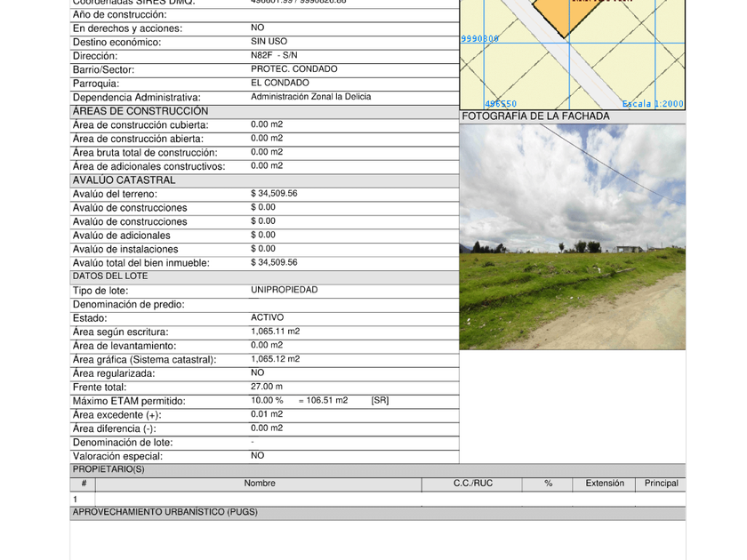Select 'Área bruta total de construcción:' label
The width and height of the screenshot is (747, 560).
145,153
